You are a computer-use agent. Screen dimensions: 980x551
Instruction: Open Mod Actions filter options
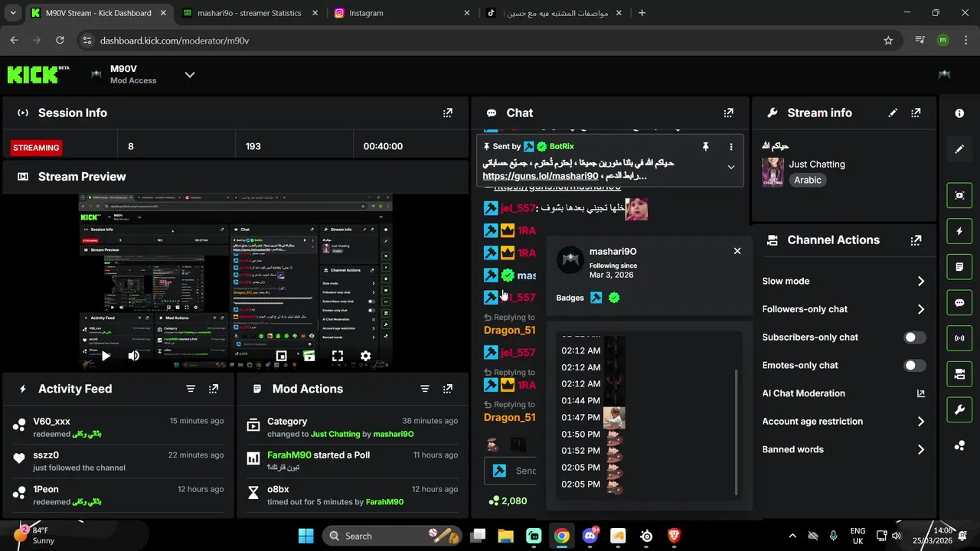tap(425, 389)
